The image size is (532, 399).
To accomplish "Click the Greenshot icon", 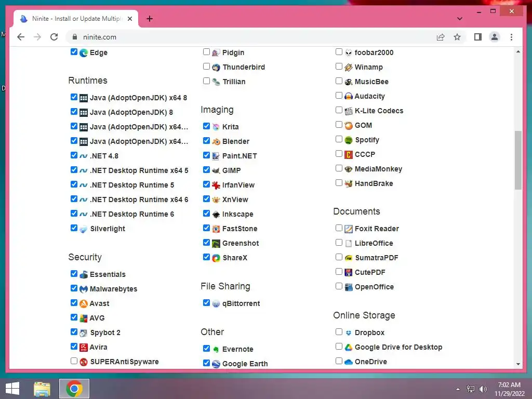I will pyautogui.click(x=216, y=244).
